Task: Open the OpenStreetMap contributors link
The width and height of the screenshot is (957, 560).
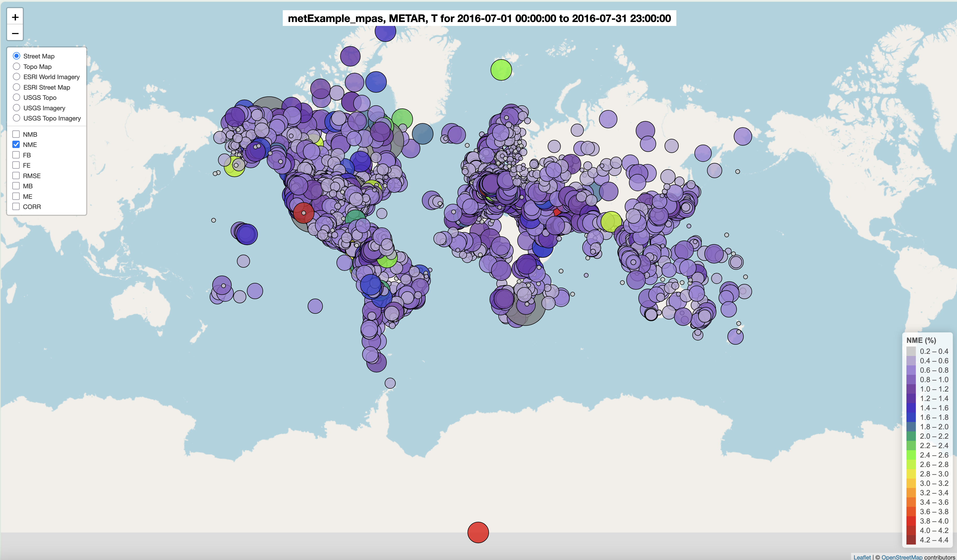Action: (902, 557)
